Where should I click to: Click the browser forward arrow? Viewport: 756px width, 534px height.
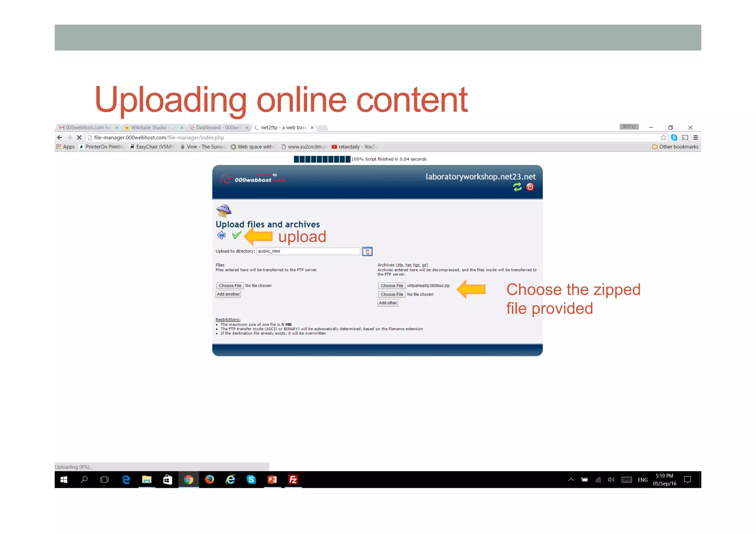point(69,138)
